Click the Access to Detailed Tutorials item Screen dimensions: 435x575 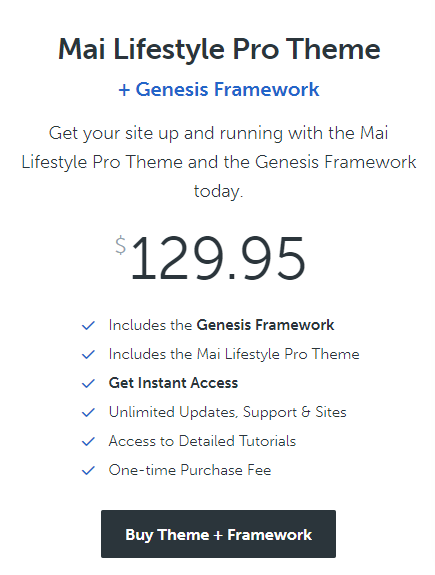click(x=202, y=441)
